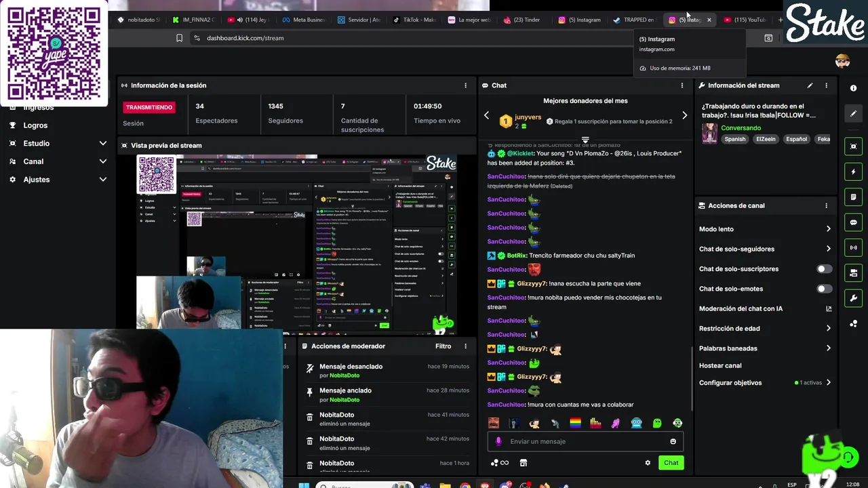Switch to the Meta Business browser tab
The height and width of the screenshot is (488, 868).
pos(303,20)
